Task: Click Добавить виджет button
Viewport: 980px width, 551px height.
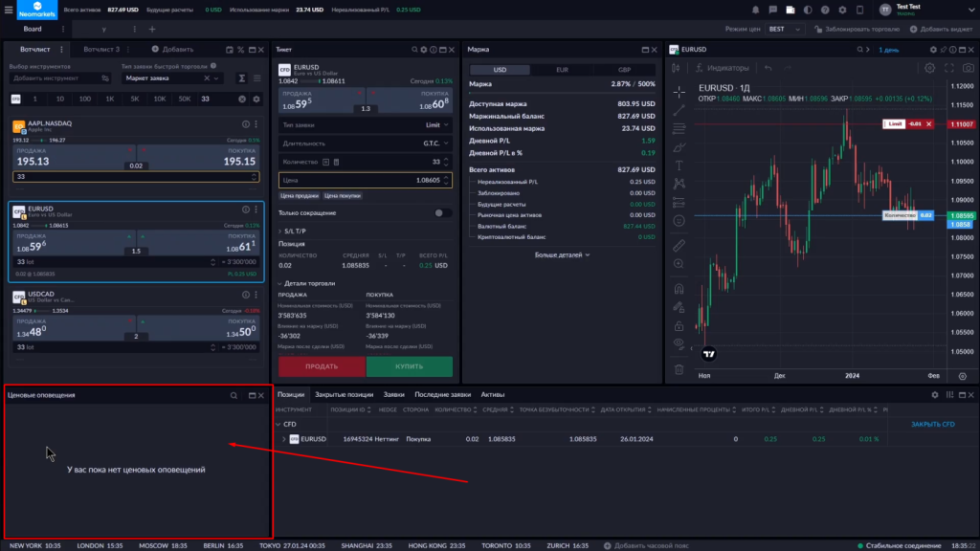Action: coord(942,30)
